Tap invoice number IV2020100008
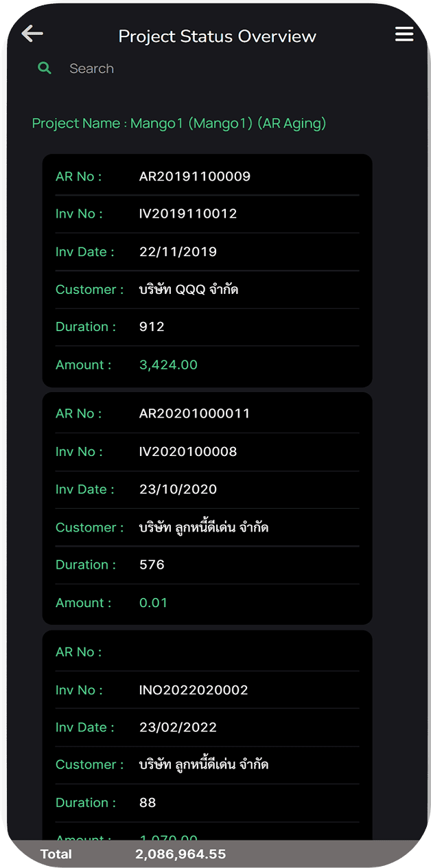 [x=187, y=451]
